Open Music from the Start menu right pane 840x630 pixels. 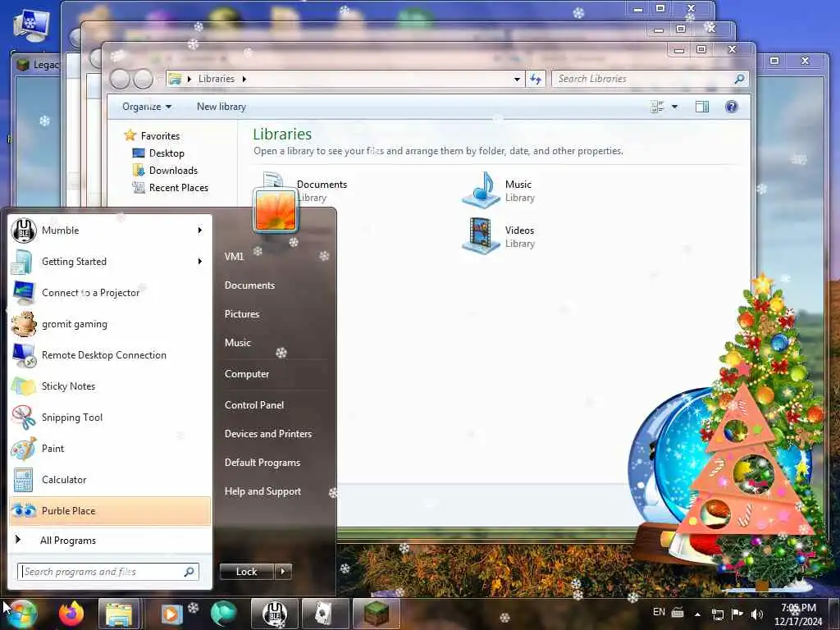click(238, 343)
